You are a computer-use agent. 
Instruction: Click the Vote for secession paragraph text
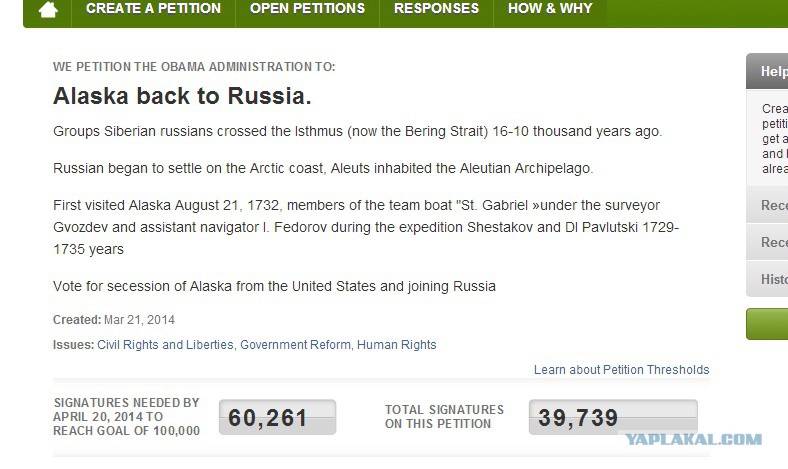pyautogui.click(x=274, y=287)
